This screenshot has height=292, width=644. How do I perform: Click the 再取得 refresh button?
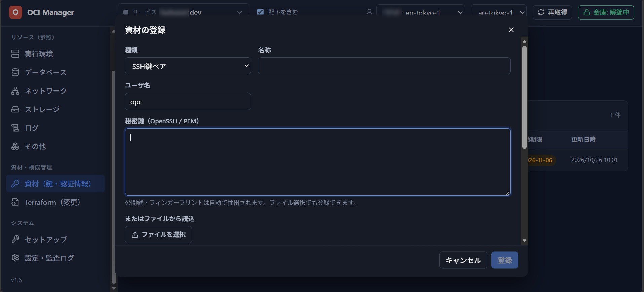[x=552, y=12]
